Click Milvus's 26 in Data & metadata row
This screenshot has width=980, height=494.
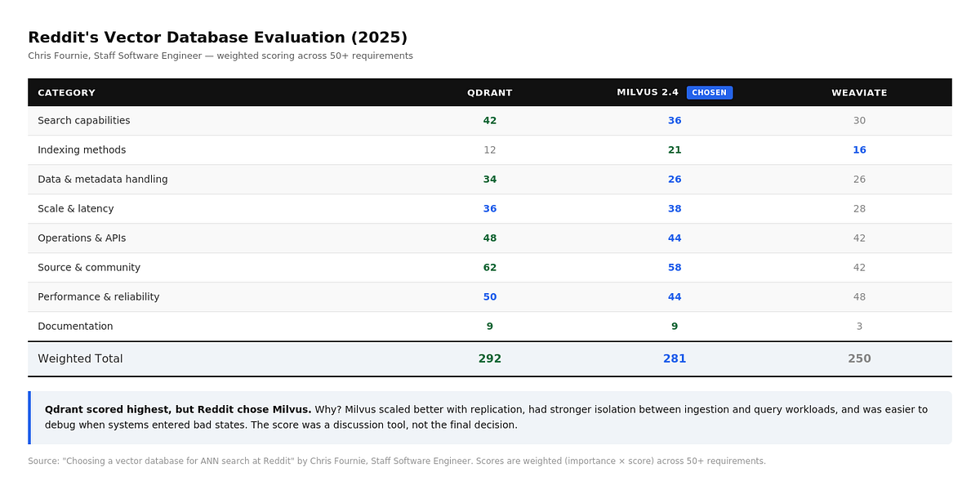(x=675, y=179)
